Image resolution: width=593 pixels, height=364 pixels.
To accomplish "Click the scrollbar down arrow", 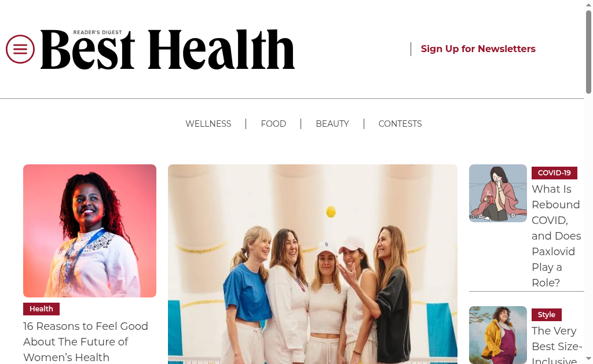I will pyautogui.click(x=588, y=359).
